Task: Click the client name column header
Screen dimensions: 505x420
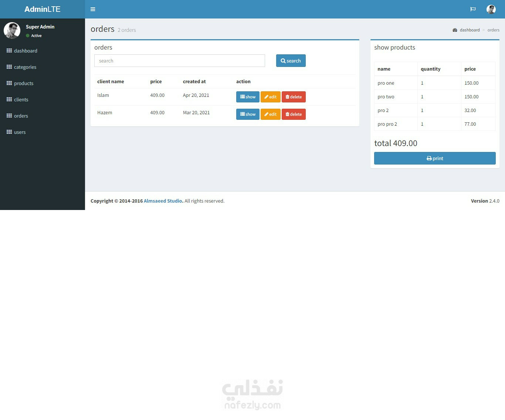Action: coord(111,81)
